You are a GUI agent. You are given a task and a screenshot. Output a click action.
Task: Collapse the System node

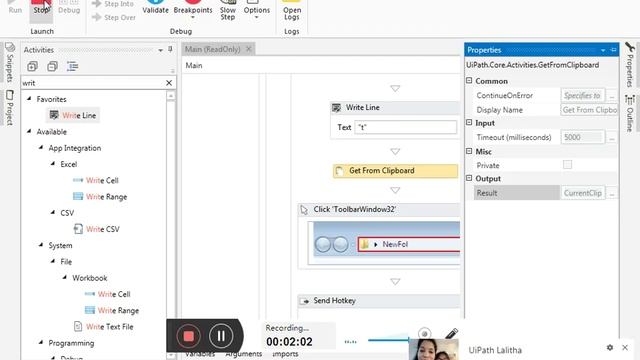tap(41, 245)
